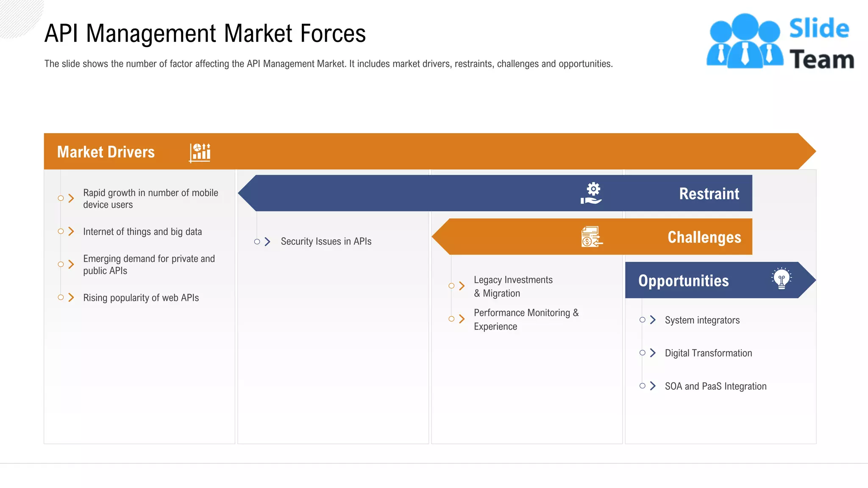Click orange chevron beside Internet of things
868x488 pixels.
click(71, 231)
